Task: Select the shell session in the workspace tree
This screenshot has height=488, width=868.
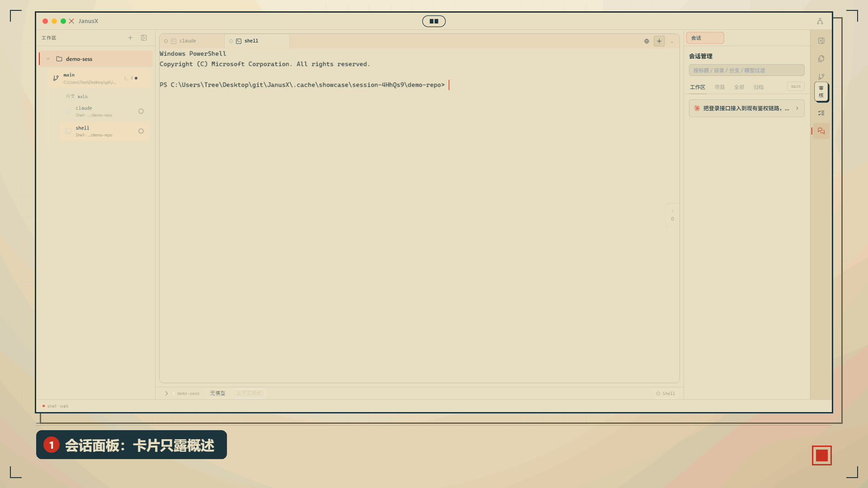Action: pyautogui.click(x=104, y=131)
